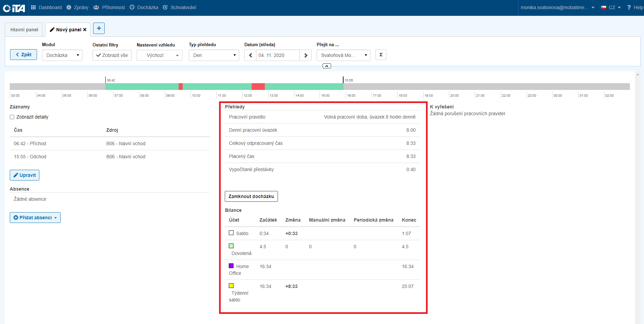The height and width of the screenshot is (324, 644).
Task: Collapse the filter panel chevron
Action: [327, 66]
